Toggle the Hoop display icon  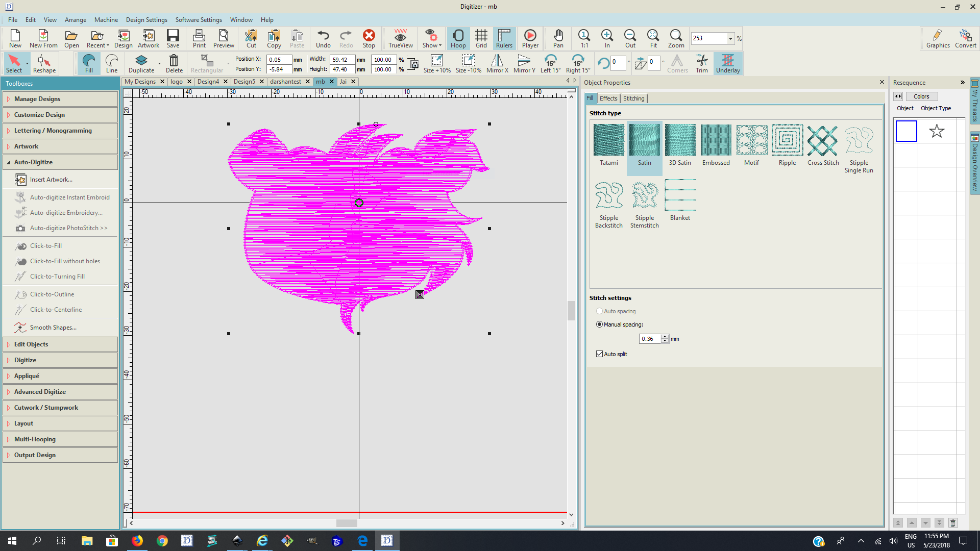[x=458, y=38]
